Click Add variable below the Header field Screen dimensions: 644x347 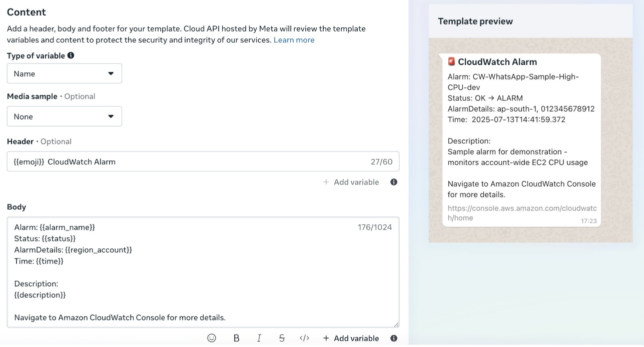(351, 182)
